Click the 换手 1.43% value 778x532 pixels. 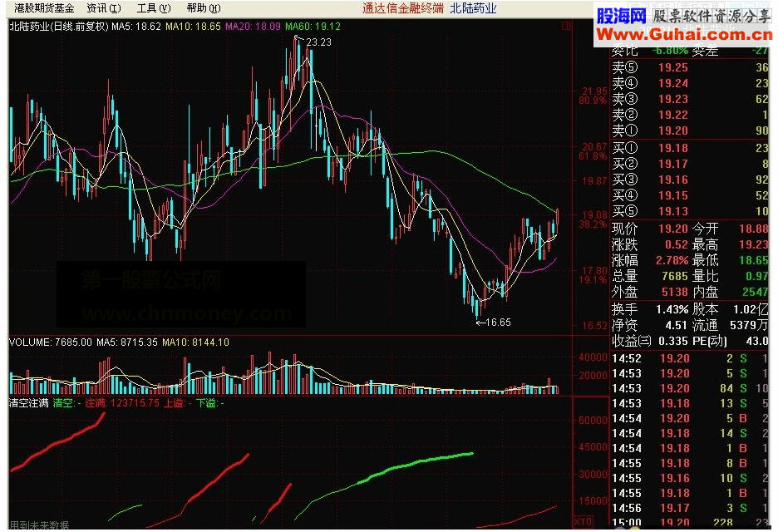(672, 310)
